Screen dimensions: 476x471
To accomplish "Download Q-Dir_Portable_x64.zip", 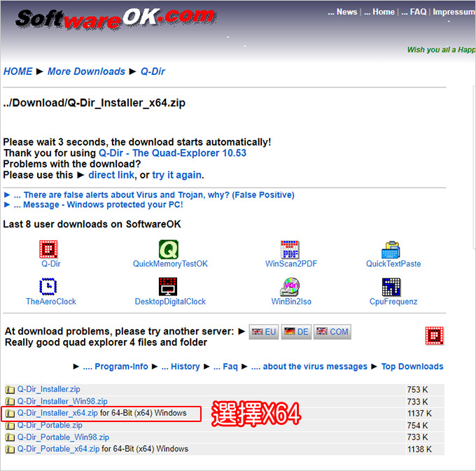I will 58,449.
